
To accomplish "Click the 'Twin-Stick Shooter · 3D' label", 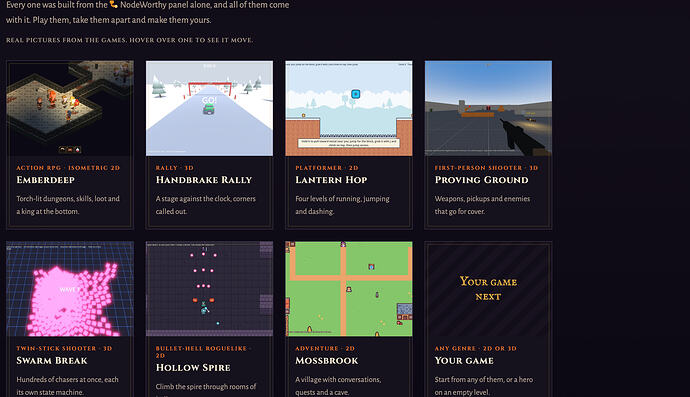I will pos(64,348).
